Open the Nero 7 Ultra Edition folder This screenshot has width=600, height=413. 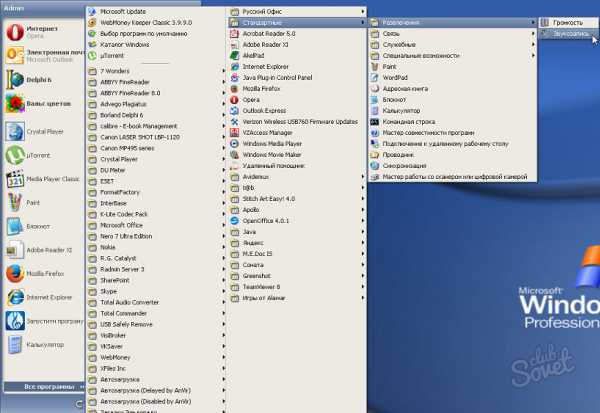tap(155, 237)
